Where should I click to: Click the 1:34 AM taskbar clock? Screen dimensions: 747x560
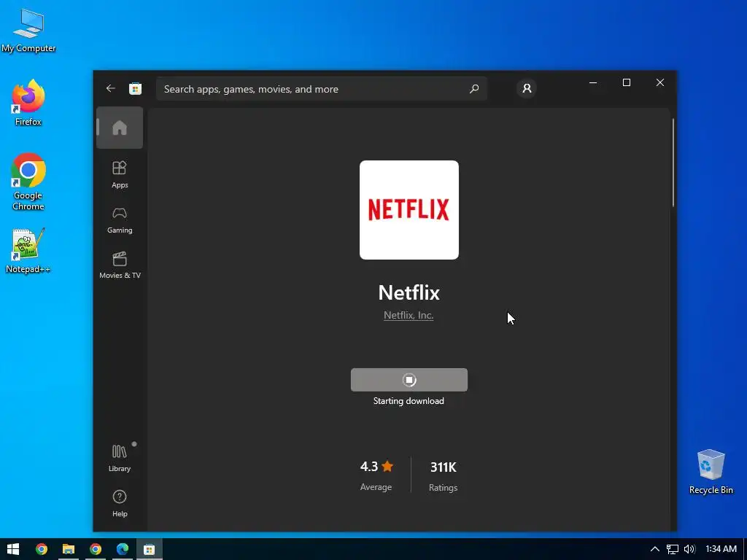point(721,549)
